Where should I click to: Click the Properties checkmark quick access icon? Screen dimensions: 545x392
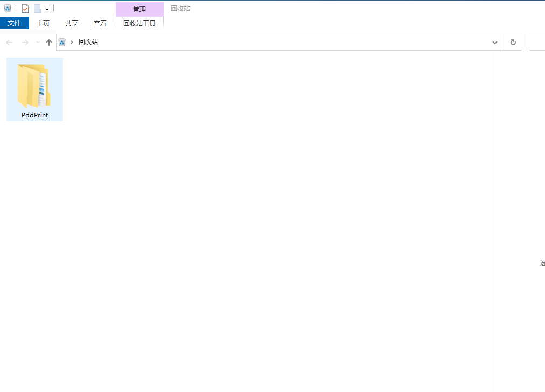tap(25, 9)
